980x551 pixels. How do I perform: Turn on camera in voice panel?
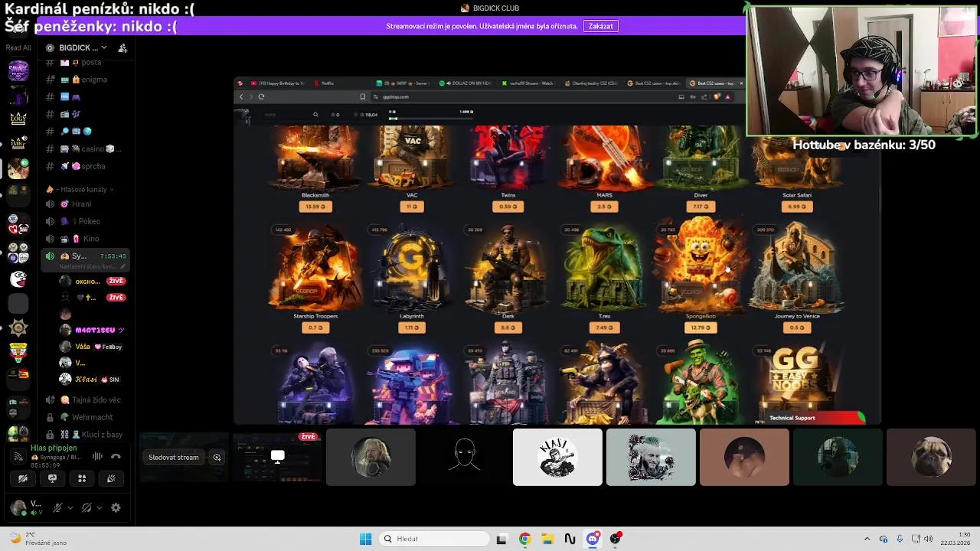click(x=23, y=478)
